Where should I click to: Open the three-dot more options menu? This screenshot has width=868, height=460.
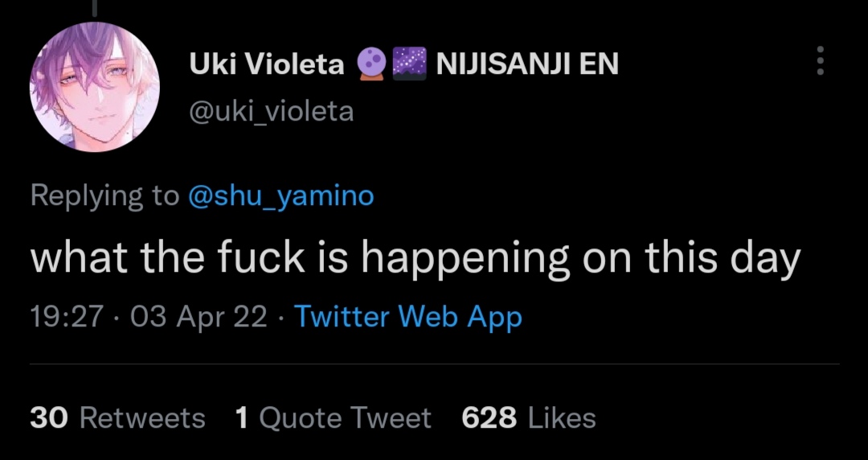(820, 61)
